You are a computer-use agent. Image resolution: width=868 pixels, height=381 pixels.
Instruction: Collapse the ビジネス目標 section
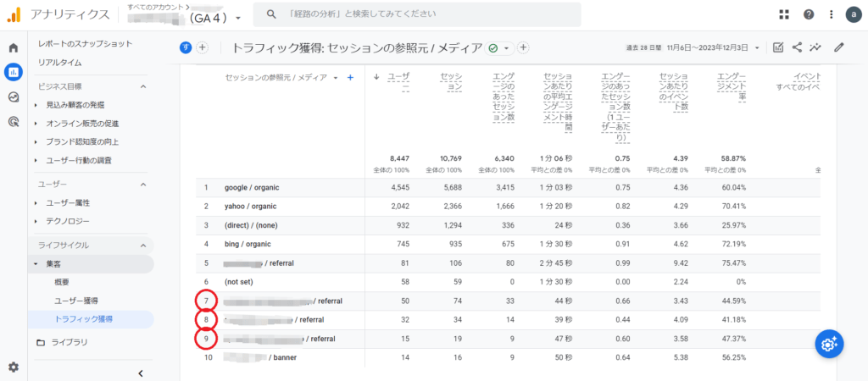142,86
